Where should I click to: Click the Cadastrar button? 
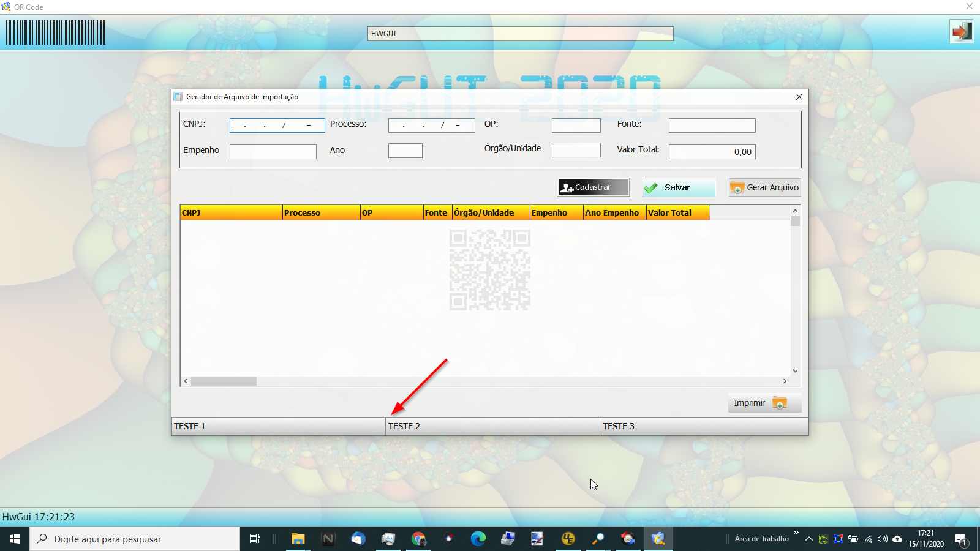pos(594,187)
